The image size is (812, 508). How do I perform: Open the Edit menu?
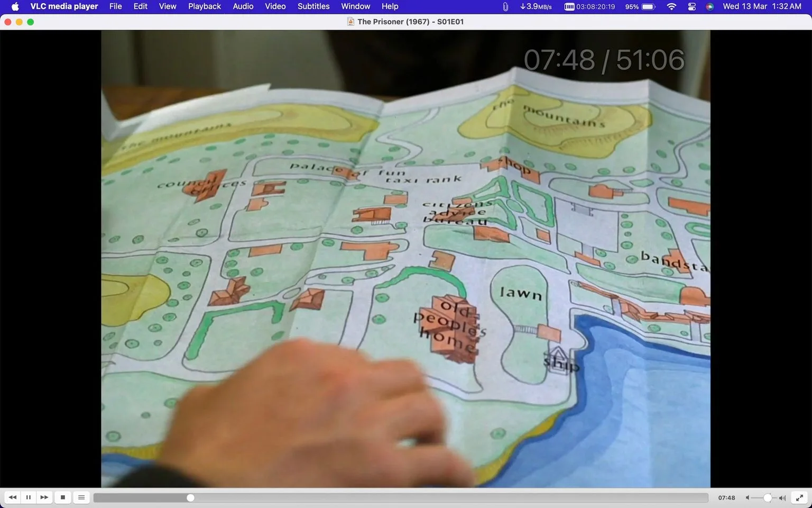click(x=141, y=6)
